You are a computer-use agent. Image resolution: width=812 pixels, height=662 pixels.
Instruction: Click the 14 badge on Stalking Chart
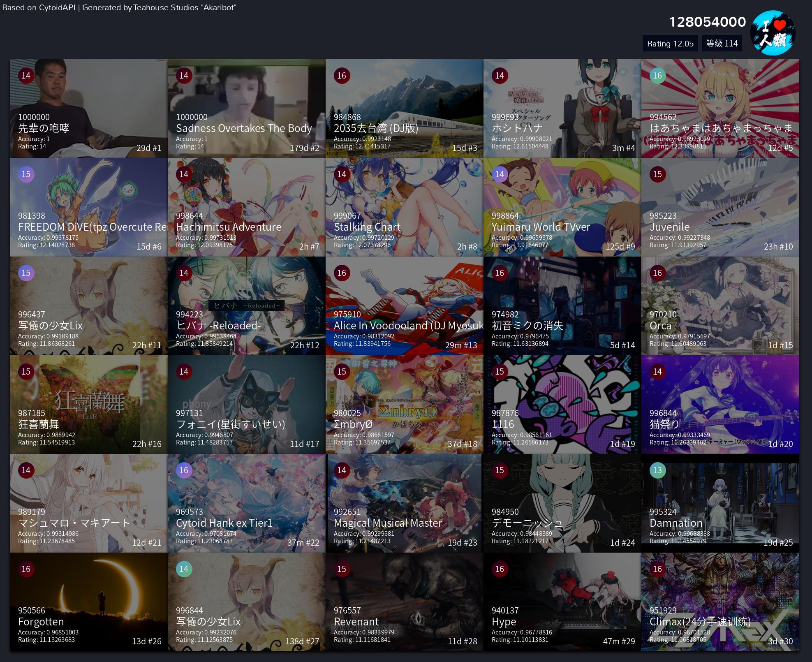click(342, 174)
